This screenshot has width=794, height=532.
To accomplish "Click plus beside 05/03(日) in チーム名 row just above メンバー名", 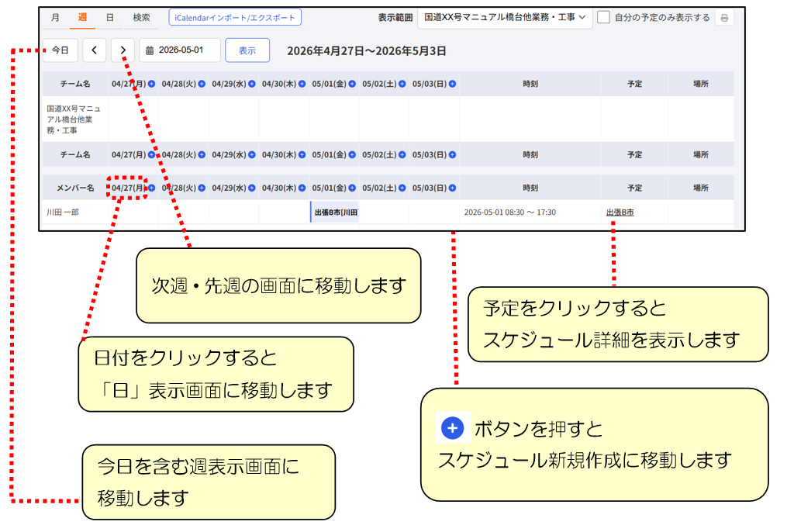I will [x=452, y=154].
